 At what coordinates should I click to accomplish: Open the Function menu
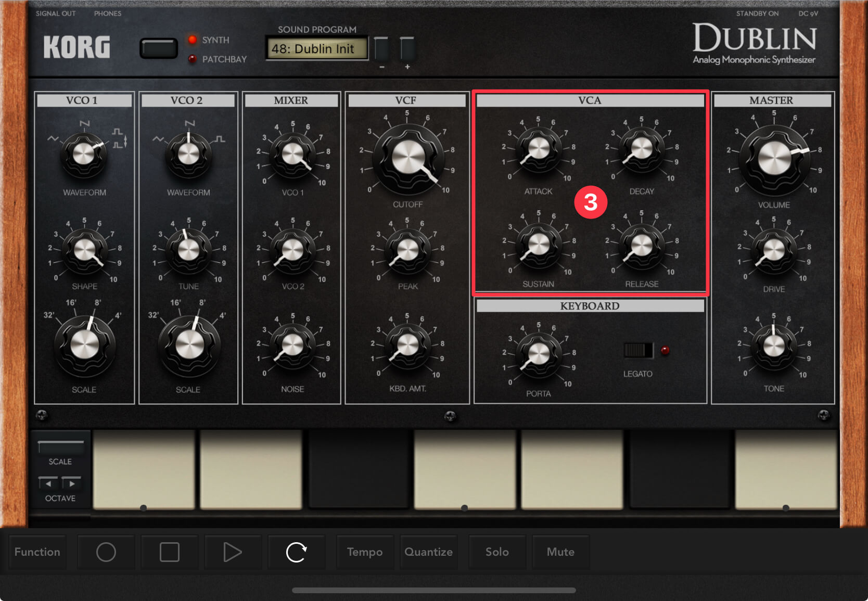37,552
